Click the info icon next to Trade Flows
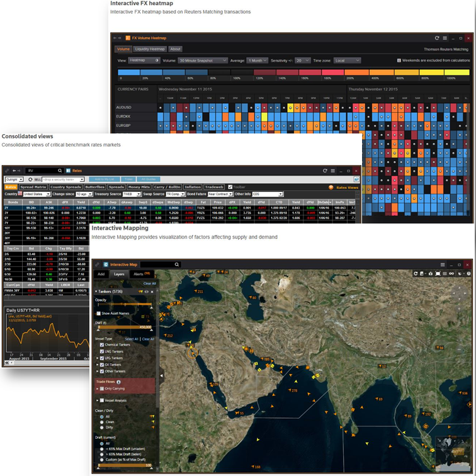This screenshot has width=476, height=476. [x=119, y=382]
